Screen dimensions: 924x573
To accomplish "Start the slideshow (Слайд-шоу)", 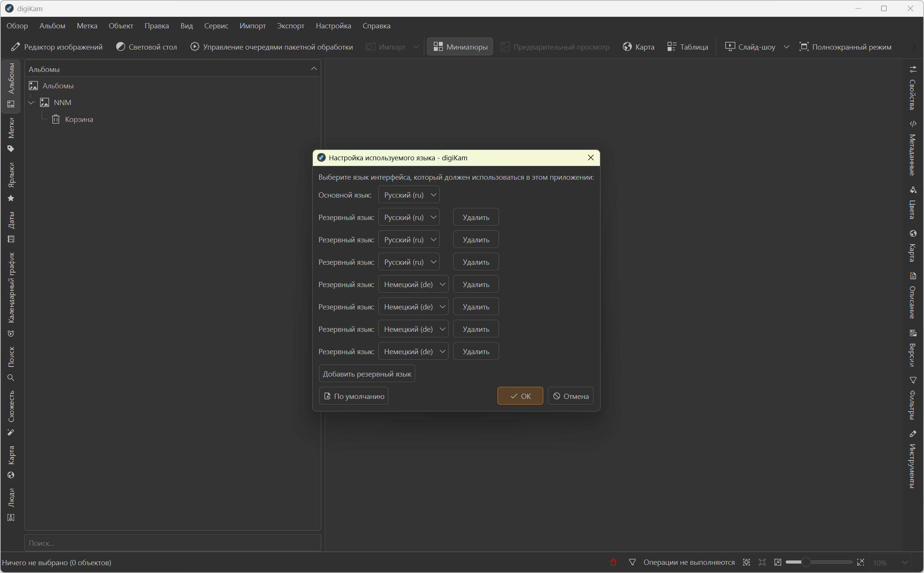I will click(750, 47).
